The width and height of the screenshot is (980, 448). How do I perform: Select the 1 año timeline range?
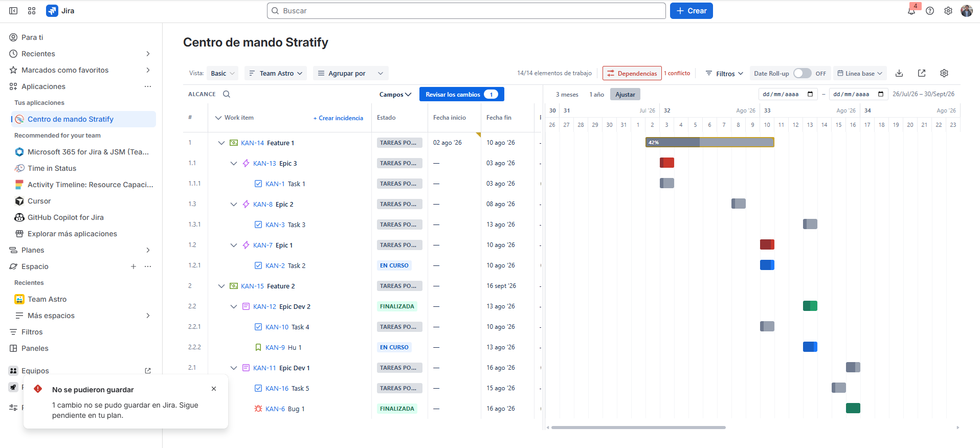click(597, 94)
